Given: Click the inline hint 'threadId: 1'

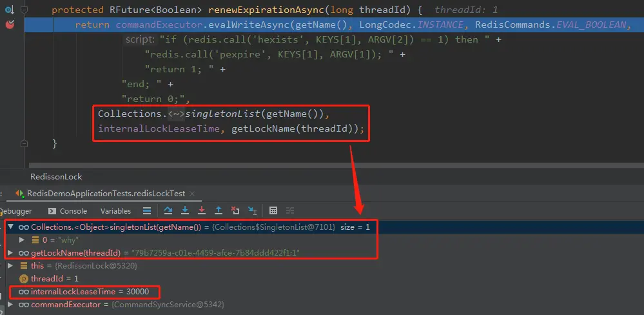Looking at the screenshot, I should tap(466, 10).
